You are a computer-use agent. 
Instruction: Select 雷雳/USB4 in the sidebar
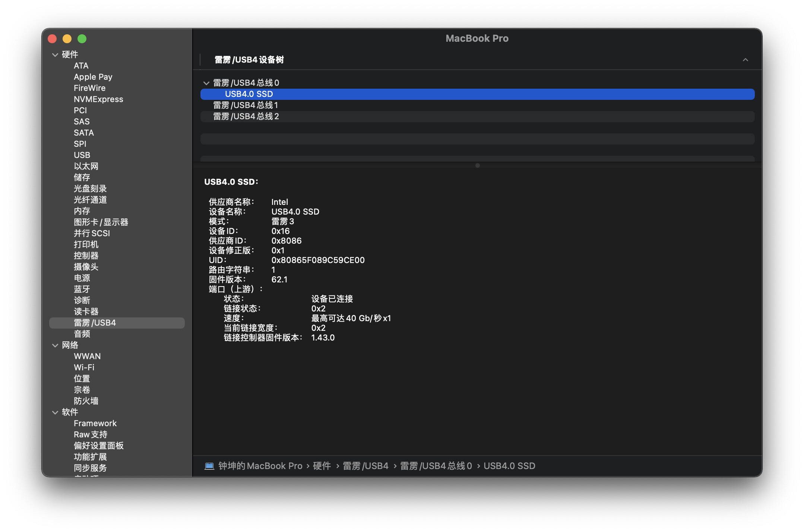(x=117, y=323)
